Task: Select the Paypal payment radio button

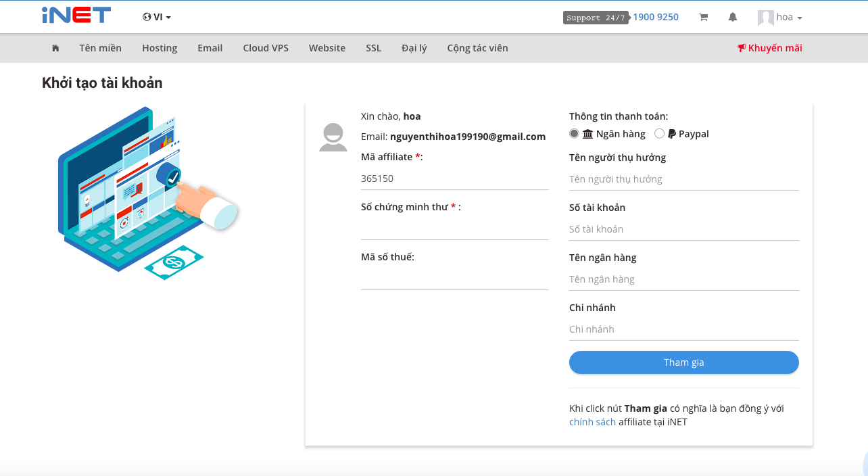Action: (x=660, y=133)
